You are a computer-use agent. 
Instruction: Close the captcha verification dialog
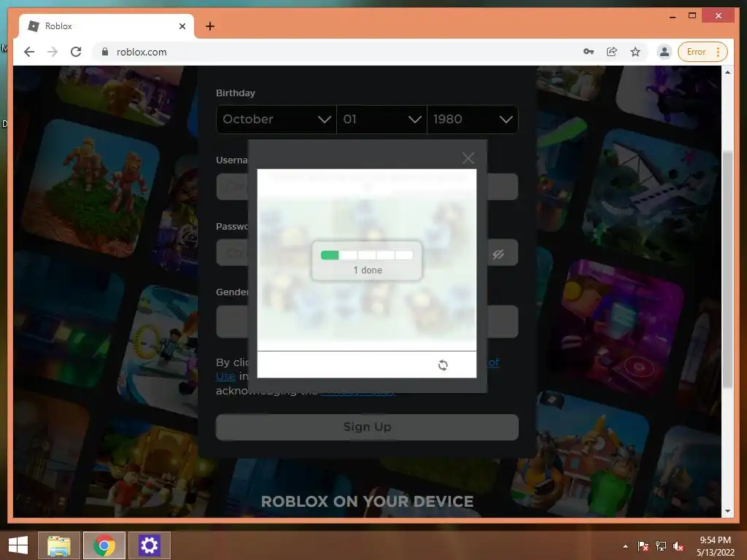(468, 158)
